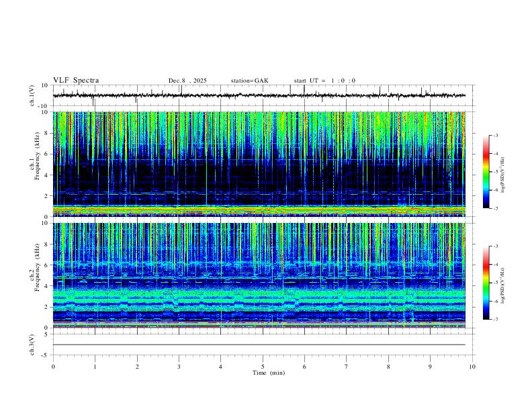
Task: Click the ch.2 spectrogram panel
Action: (x=259, y=275)
